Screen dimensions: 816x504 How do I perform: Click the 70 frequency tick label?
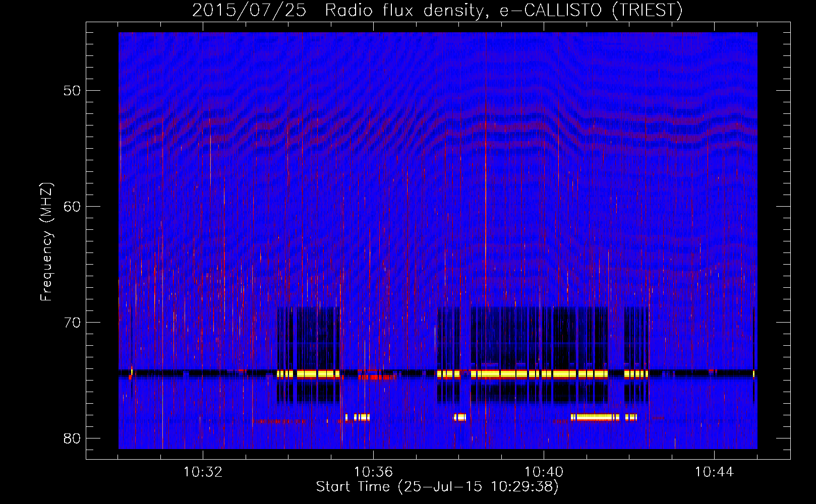[x=73, y=323]
